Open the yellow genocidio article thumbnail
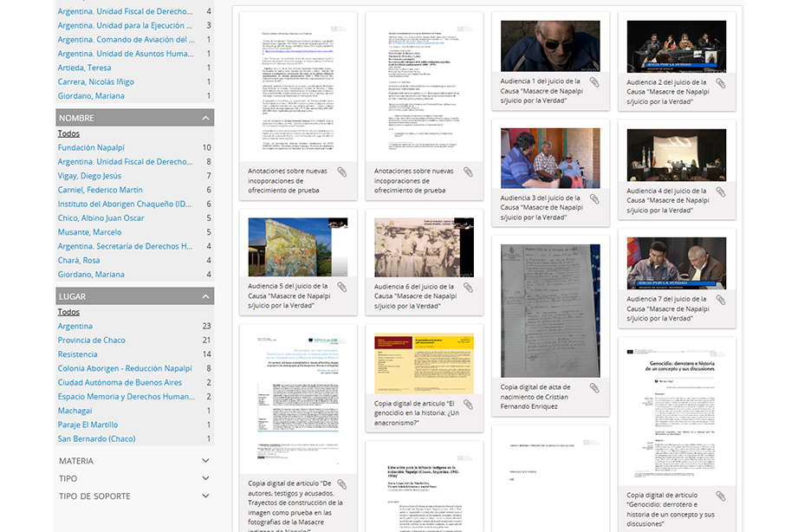 pos(424,363)
